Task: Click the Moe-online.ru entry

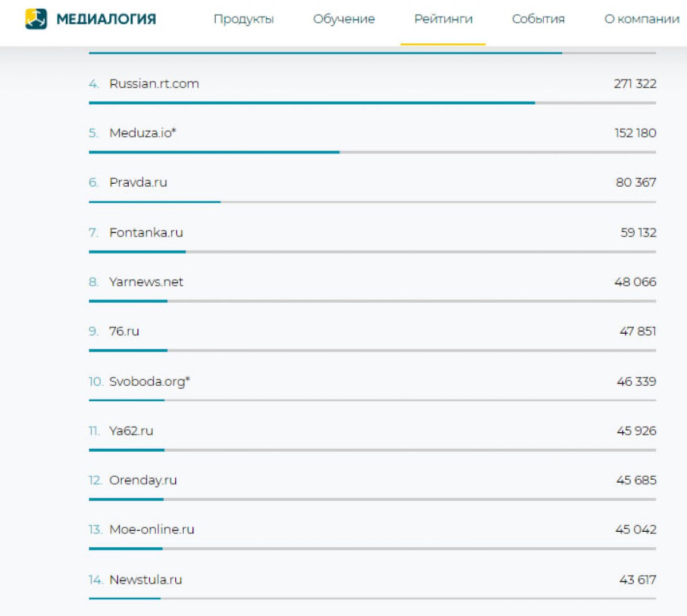Action: coord(152,529)
